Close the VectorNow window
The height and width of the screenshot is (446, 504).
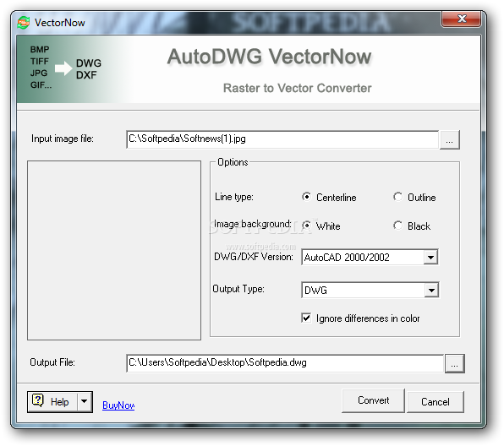462,19
